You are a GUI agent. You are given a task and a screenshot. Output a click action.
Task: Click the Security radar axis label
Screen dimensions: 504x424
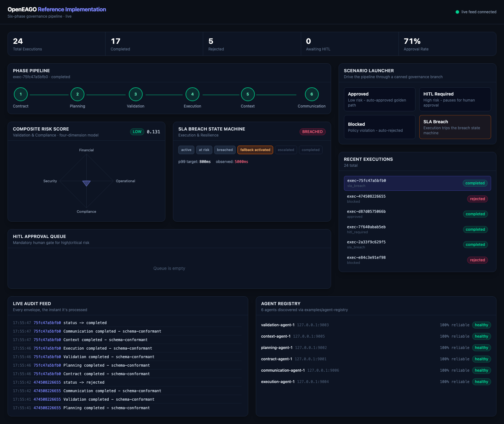coord(50,181)
